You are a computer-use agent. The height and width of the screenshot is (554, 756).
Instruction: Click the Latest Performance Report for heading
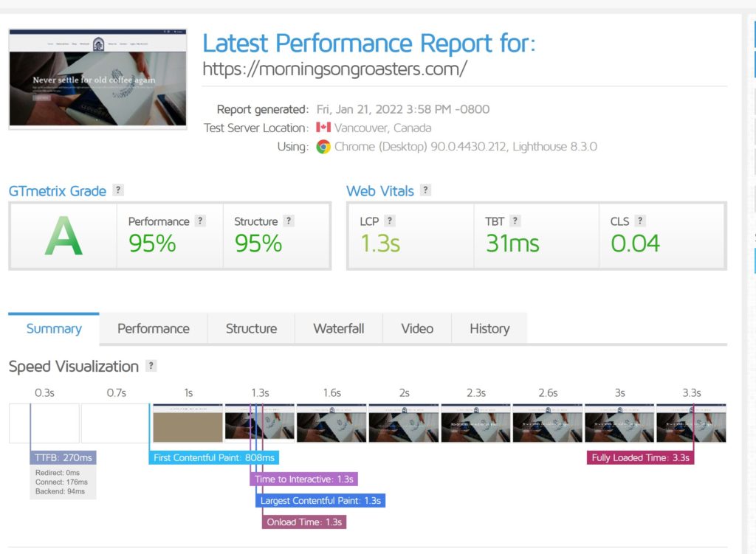pos(369,44)
